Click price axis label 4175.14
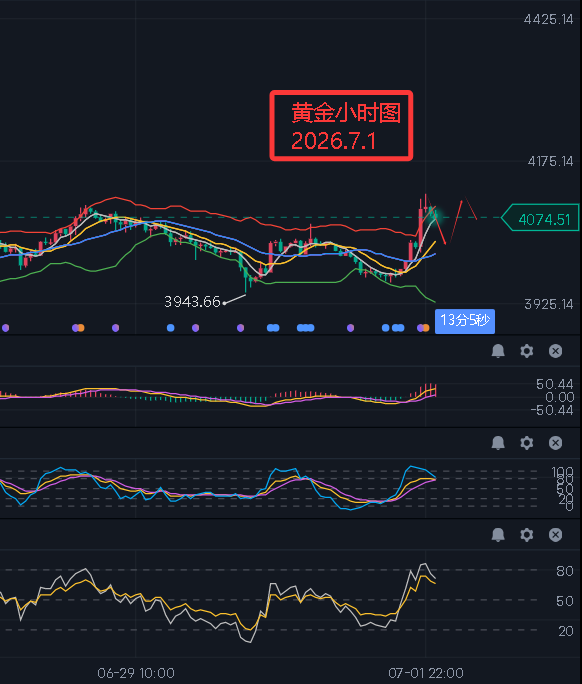Viewport: 582px width, 684px height. [x=550, y=161]
